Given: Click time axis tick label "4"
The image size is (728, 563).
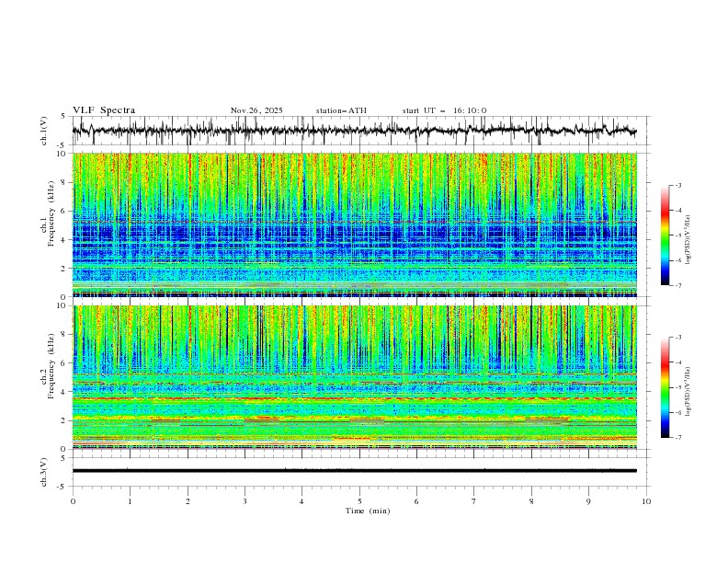Looking at the screenshot, I should (301, 501).
